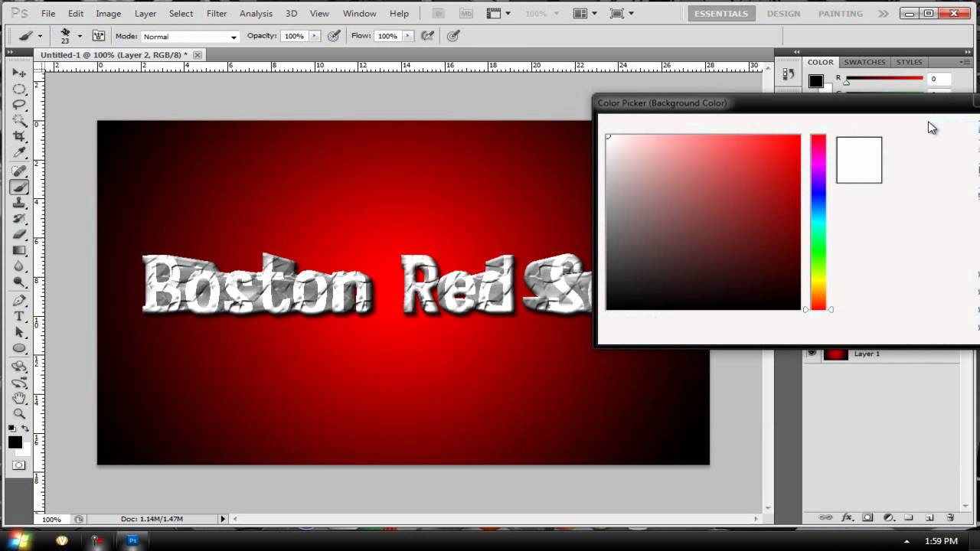The image size is (980, 551).
Task: Select the Dodge tool
Action: (19, 283)
